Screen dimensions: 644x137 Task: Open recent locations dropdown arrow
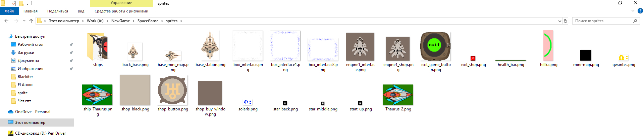point(24,21)
